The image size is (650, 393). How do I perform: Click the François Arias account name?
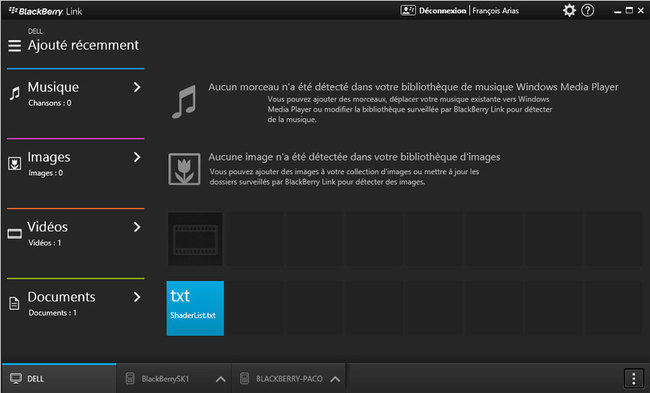coord(495,11)
